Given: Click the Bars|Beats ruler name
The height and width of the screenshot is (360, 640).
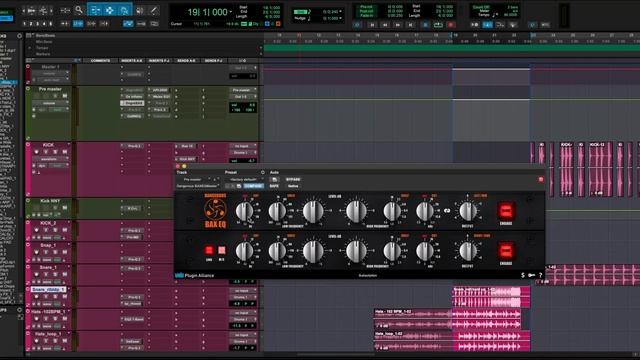Looking at the screenshot, I should [x=46, y=36].
